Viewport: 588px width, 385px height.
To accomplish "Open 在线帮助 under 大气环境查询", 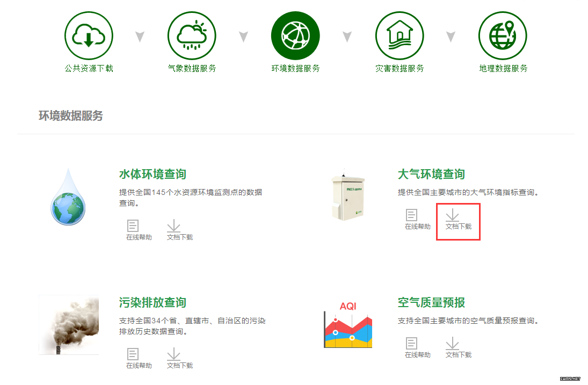I will 418,219.
